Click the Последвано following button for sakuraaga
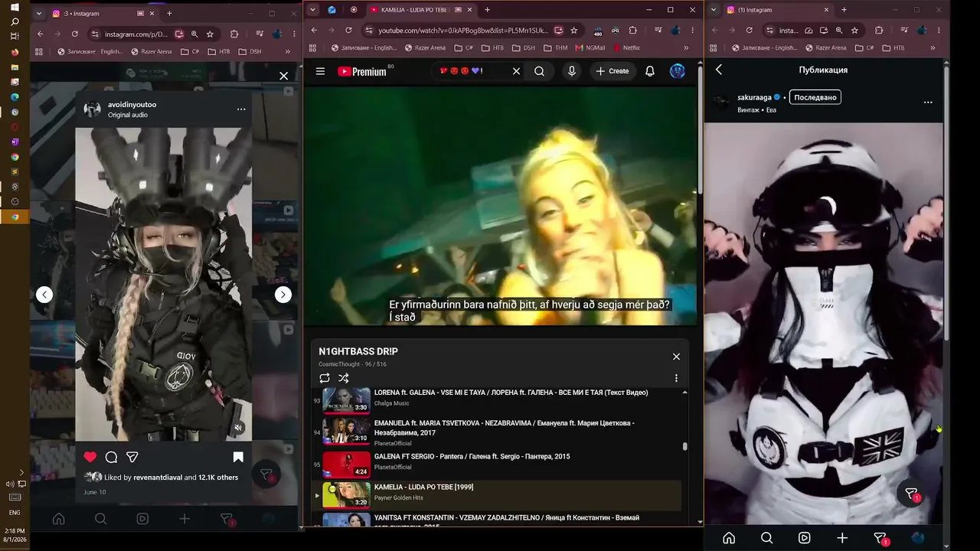Image resolution: width=980 pixels, height=551 pixels. click(815, 97)
